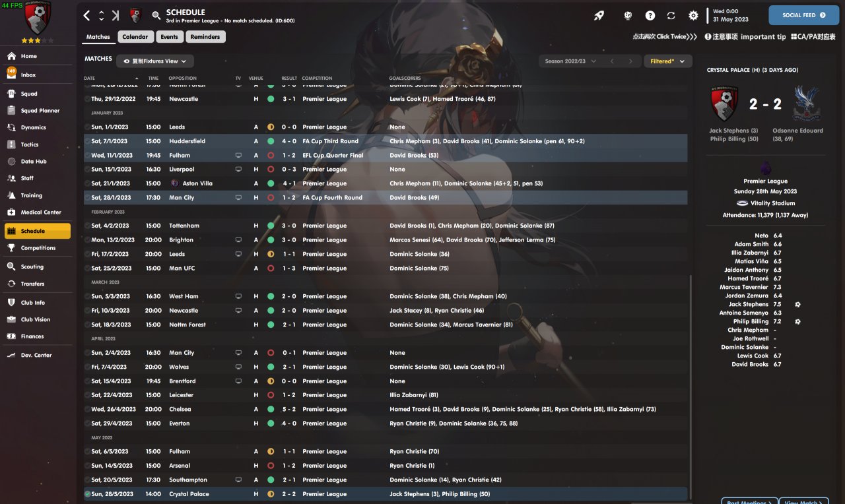The image size is (845, 504).
Task: Tick the Leicester 22/4/2023 row checkbox
Action: (x=88, y=395)
